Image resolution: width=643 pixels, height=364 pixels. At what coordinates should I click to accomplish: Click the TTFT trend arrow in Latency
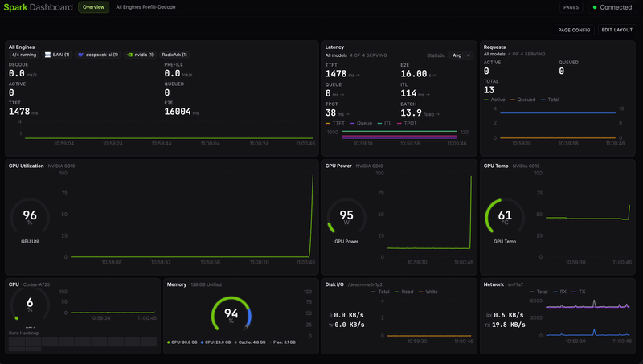pos(358,75)
